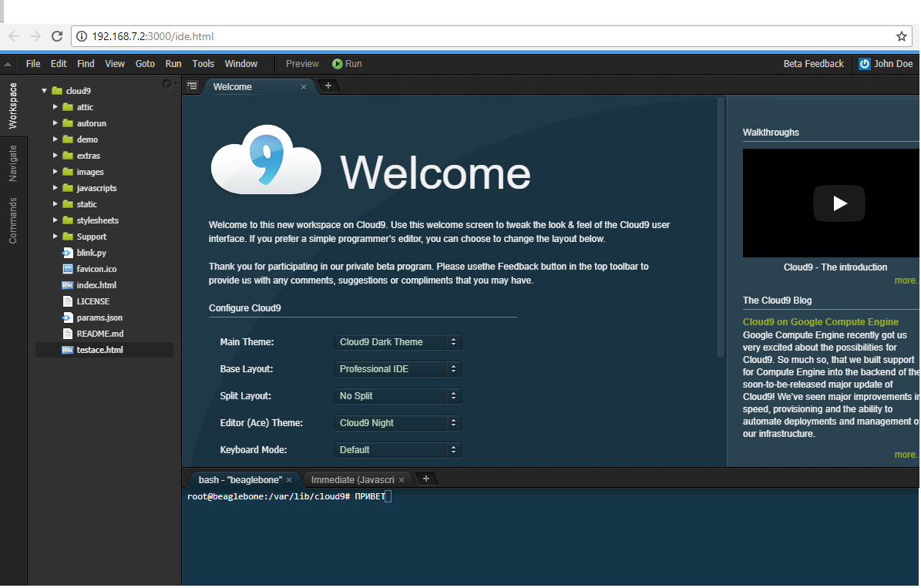Screen dimensions: 921x588
Task: Play the Cloud9 introduction video
Action: point(839,203)
